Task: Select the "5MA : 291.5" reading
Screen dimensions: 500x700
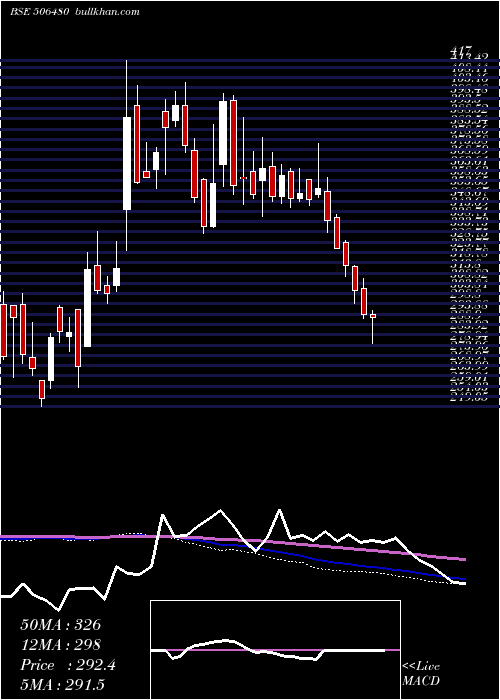Action: tap(63, 685)
